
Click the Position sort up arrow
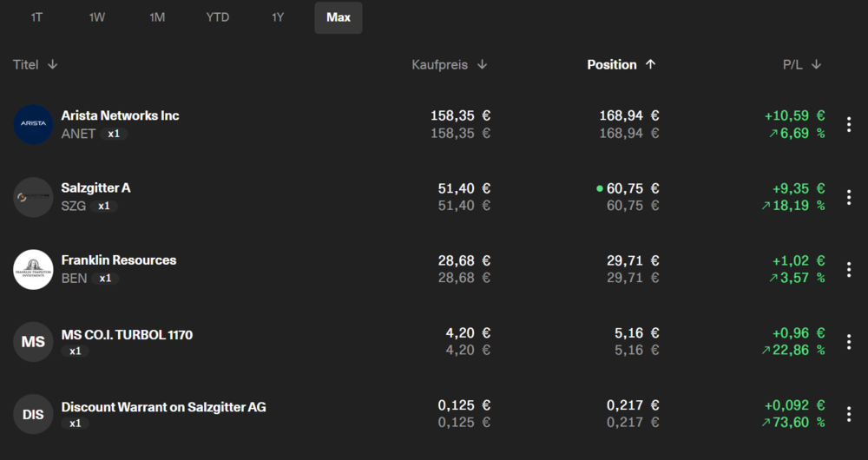[650, 65]
